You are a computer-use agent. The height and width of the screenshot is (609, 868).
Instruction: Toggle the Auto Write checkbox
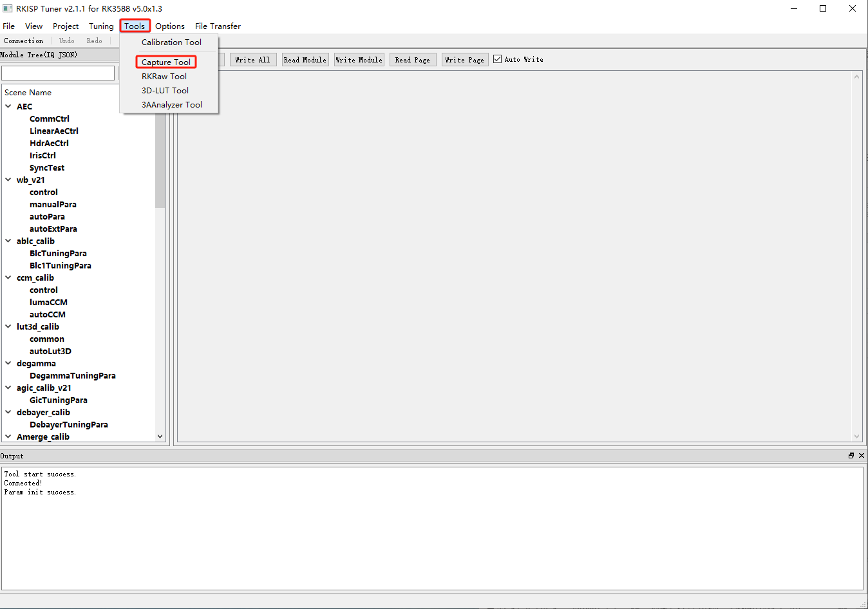click(497, 59)
